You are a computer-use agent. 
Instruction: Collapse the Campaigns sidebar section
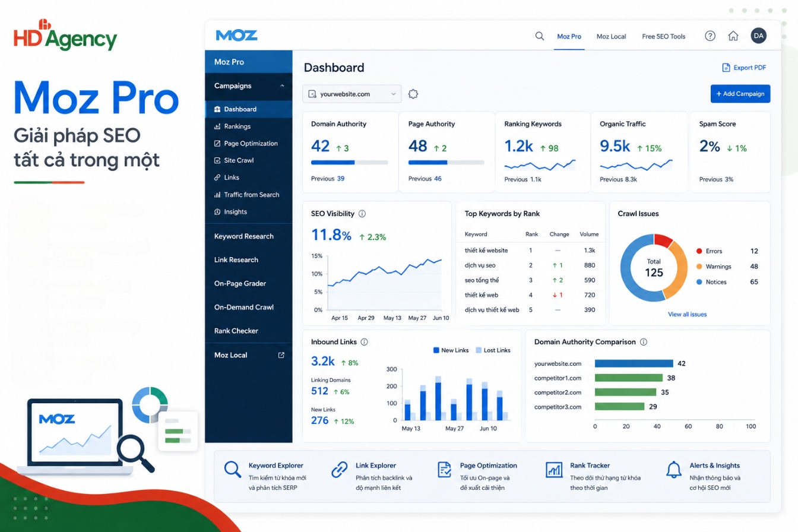point(282,86)
